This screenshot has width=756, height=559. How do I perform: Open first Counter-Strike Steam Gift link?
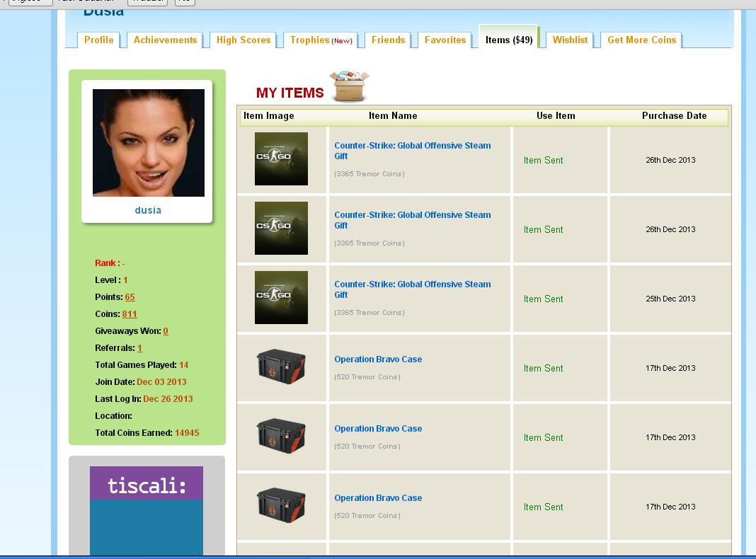(x=412, y=151)
